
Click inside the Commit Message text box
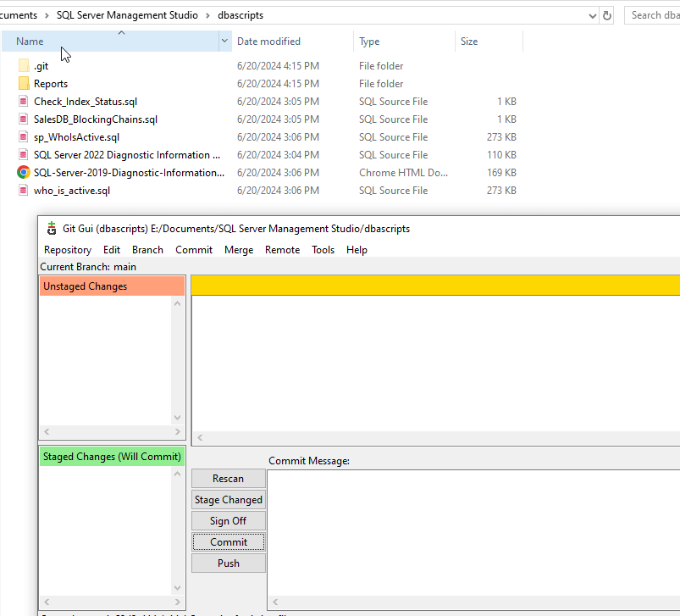click(473, 533)
